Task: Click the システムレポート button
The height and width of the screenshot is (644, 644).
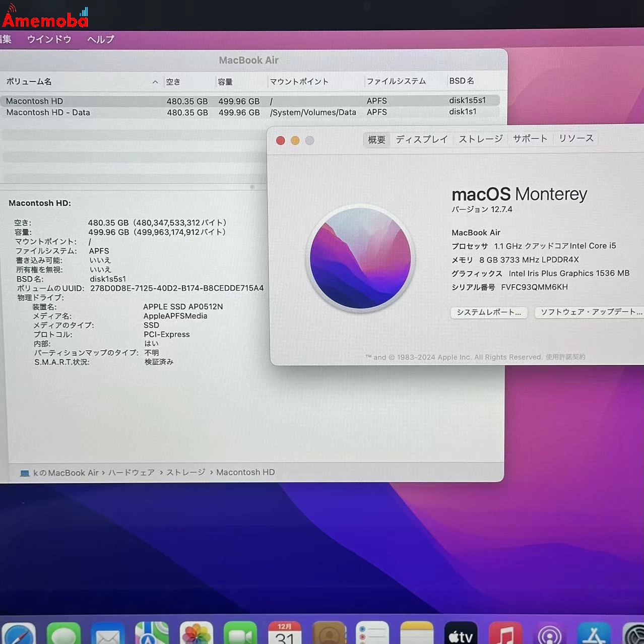Action: pyautogui.click(x=488, y=312)
